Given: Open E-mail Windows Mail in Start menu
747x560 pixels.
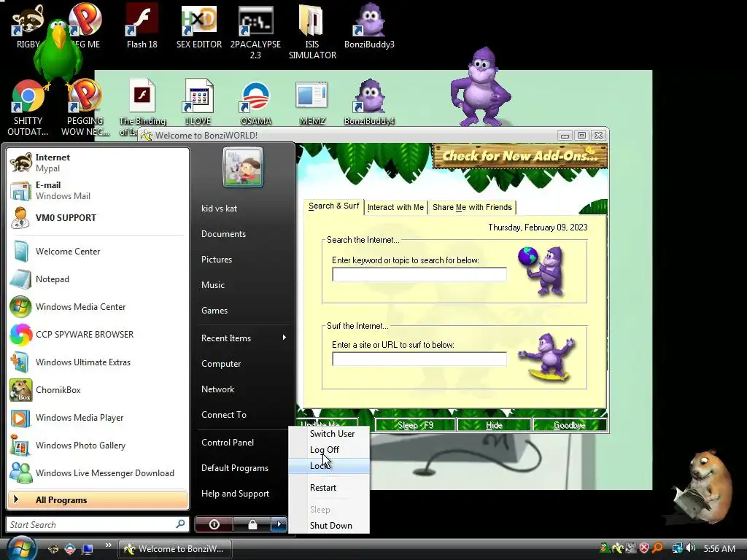Looking at the screenshot, I should coord(98,190).
